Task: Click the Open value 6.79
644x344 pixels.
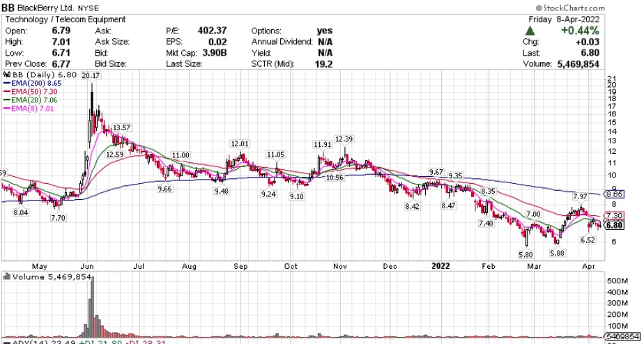Action: click(x=61, y=31)
